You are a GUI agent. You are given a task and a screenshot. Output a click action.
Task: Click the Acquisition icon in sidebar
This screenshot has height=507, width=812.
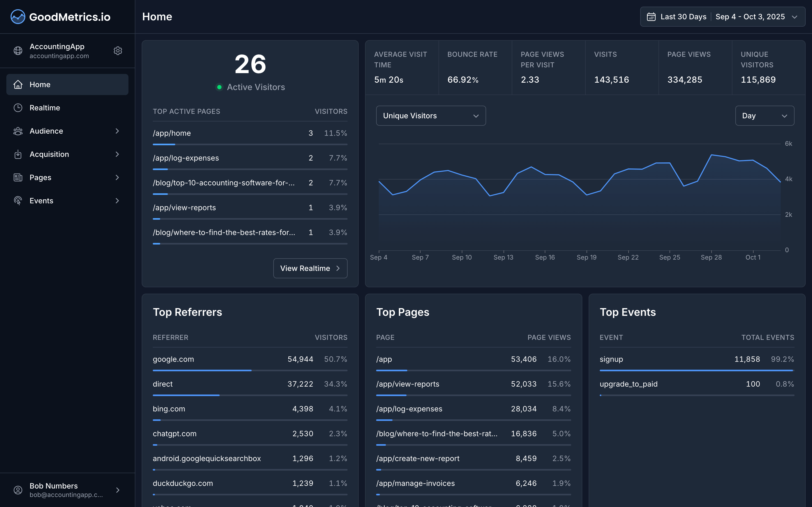(18, 154)
